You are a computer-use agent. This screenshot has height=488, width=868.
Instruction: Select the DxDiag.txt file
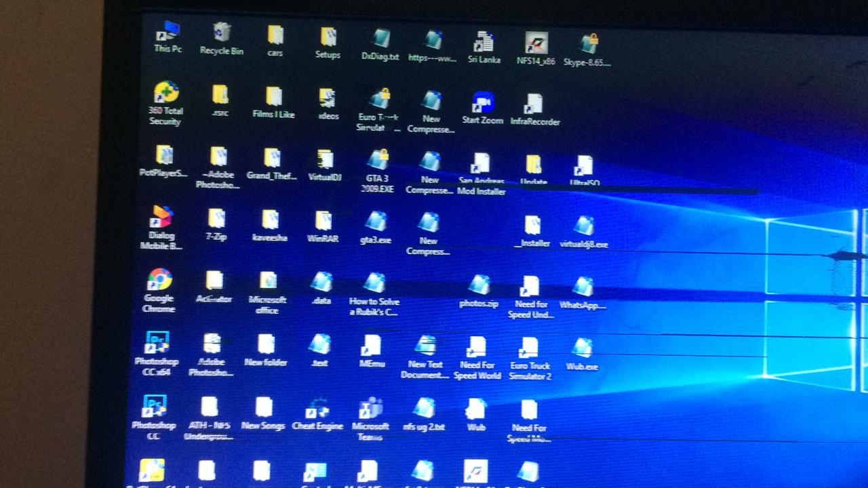[380, 45]
